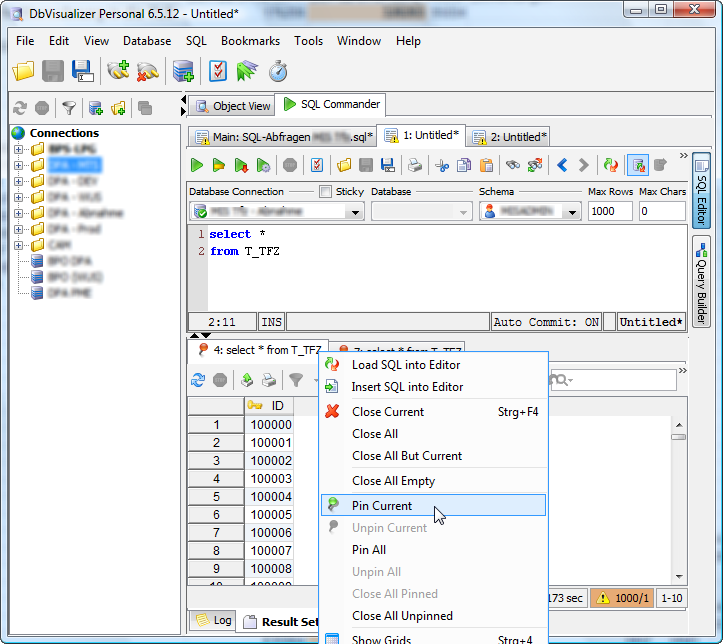The height and width of the screenshot is (644, 723).
Task: Click the Next gray arrow icon
Action: coord(583,165)
